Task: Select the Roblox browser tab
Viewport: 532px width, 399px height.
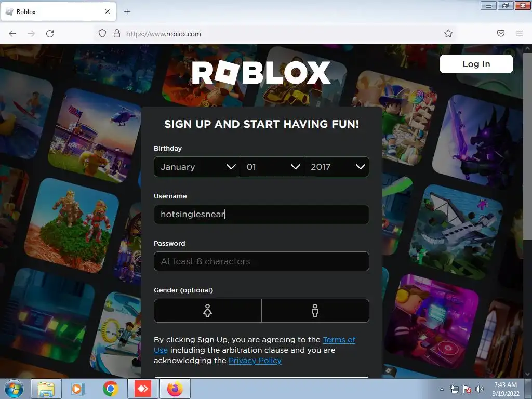Action: (58, 11)
